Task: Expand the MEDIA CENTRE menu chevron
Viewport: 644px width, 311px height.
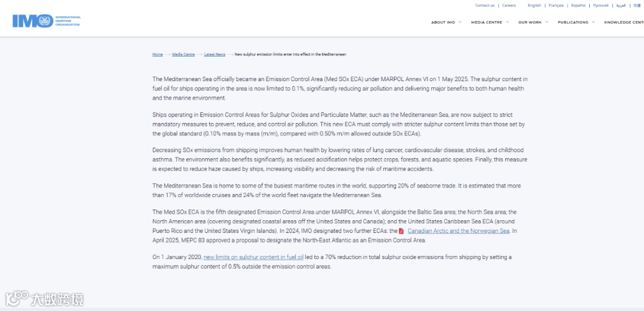Action: point(507,22)
